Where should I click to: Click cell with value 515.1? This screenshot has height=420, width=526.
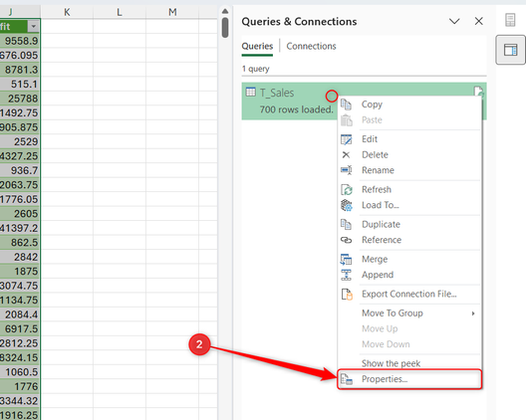coord(20,85)
